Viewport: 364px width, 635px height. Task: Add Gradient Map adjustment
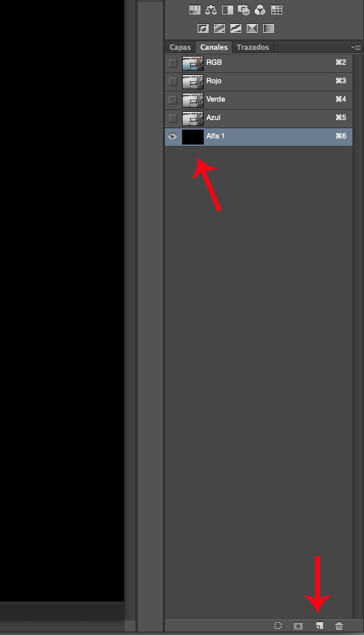click(269, 28)
